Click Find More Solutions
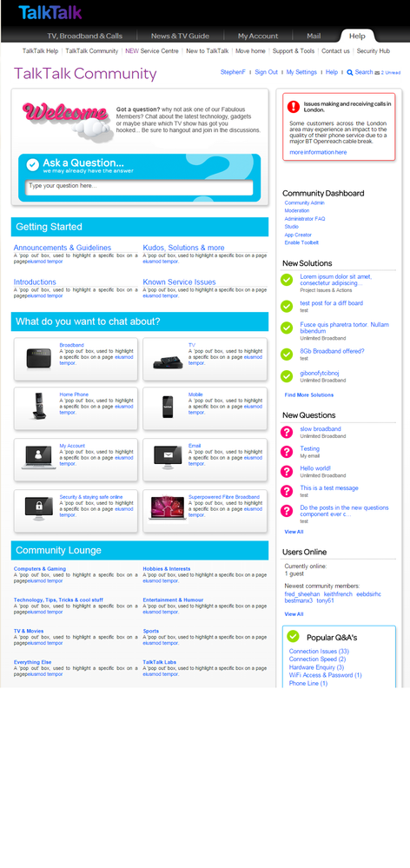410x868 pixels. click(308, 395)
